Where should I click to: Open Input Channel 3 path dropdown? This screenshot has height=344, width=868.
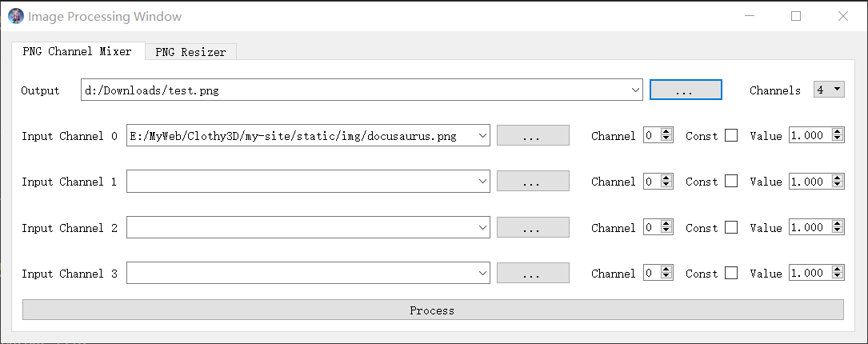(482, 274)
